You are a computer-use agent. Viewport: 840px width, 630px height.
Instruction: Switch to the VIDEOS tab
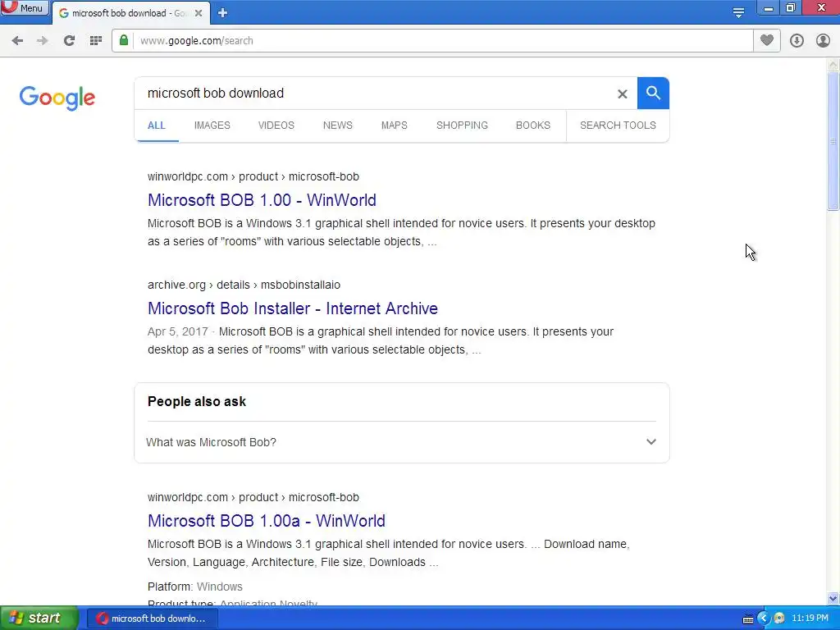276,126
